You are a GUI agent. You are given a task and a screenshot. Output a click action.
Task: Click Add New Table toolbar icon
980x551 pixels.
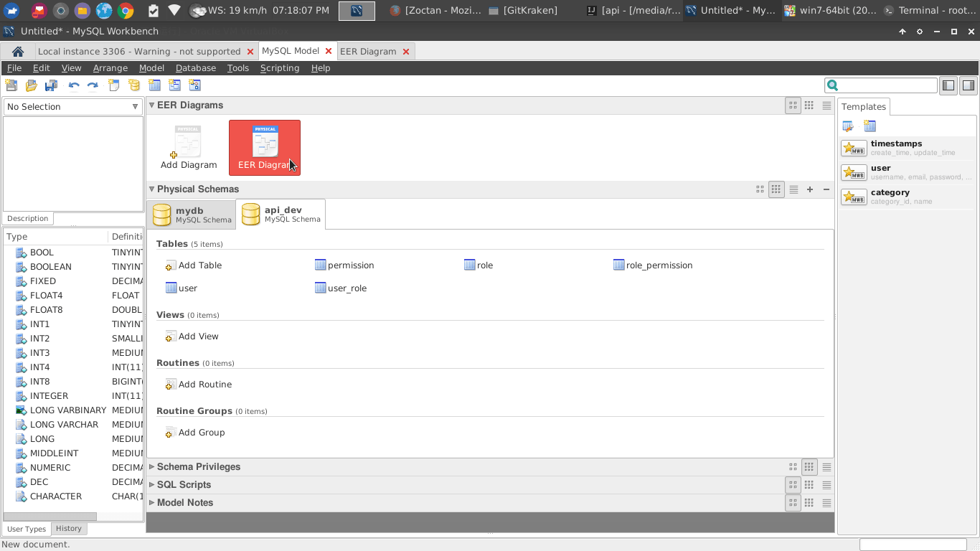tap(154, 85)
